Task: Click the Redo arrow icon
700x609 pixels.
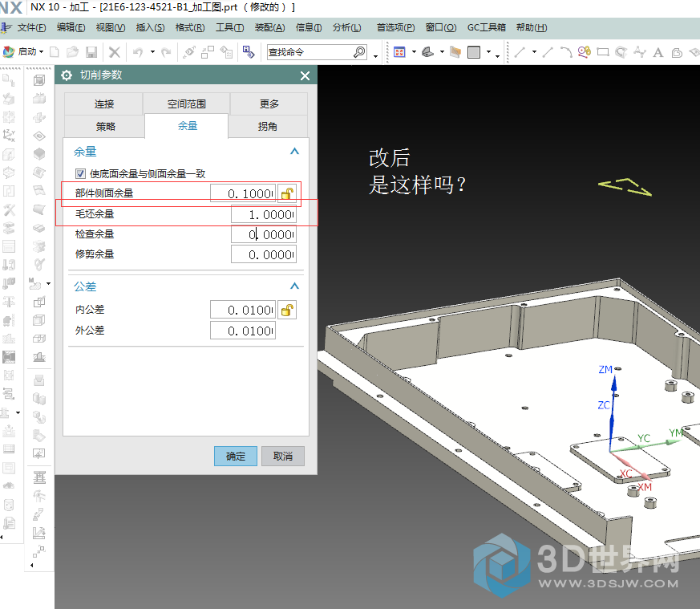Action: click(166, 52)
